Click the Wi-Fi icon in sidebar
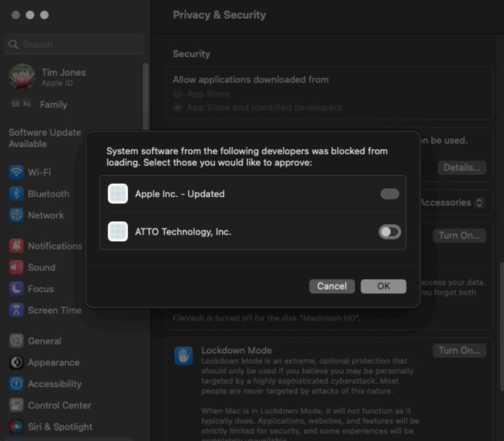 [x=17, y=172]
